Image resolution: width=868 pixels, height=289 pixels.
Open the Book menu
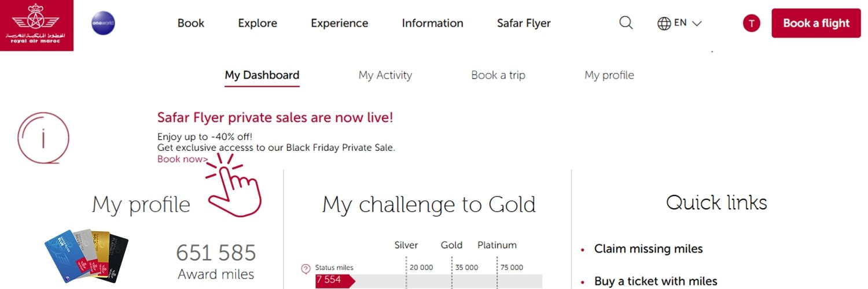click(x=191, y=24)
